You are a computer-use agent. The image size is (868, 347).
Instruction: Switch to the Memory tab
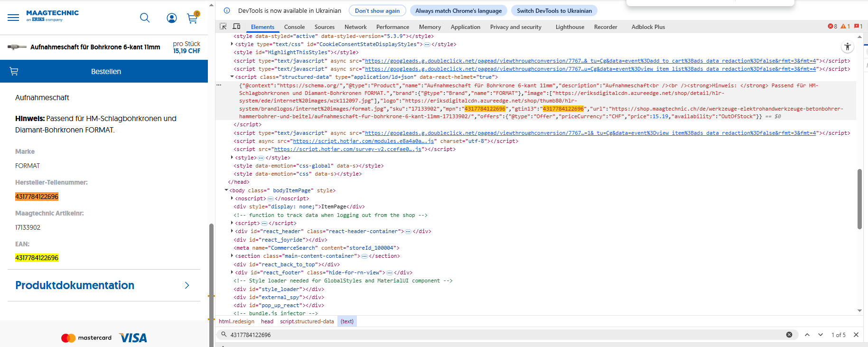(x=430, y=27)
